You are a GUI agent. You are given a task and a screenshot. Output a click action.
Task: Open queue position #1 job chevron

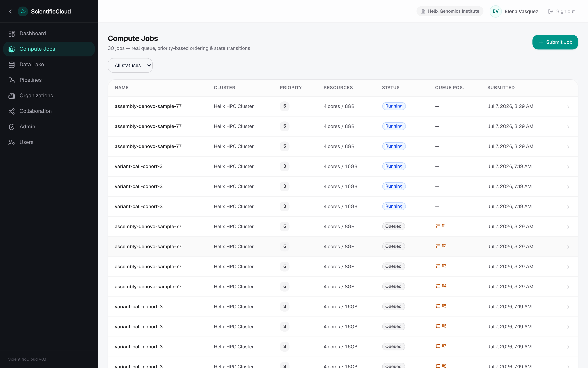(x=568, y=227)
